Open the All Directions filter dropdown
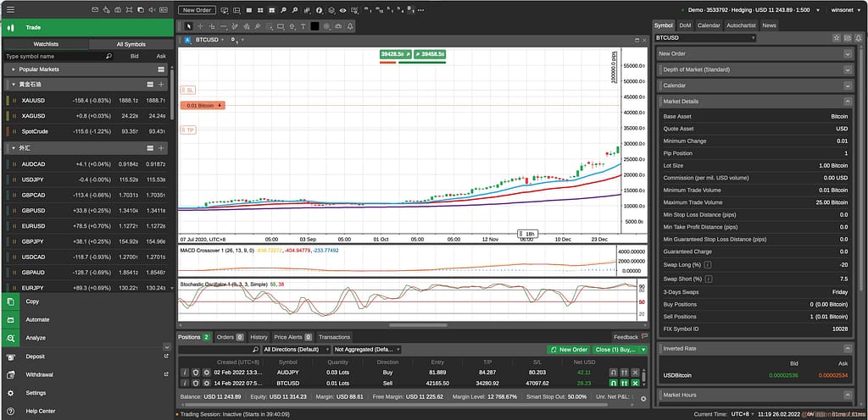This screenshot has width=868, height=420. (x=295, y=349)
